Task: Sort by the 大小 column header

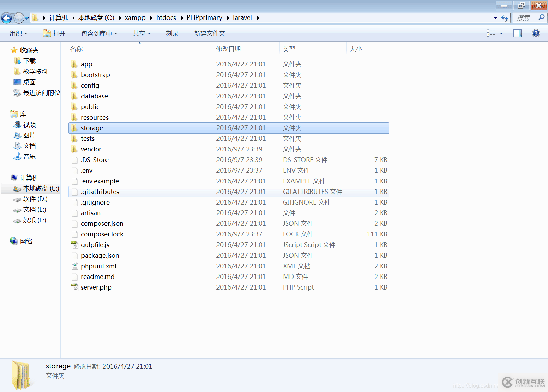Action: pyautogui.click(x=356, y=49)
